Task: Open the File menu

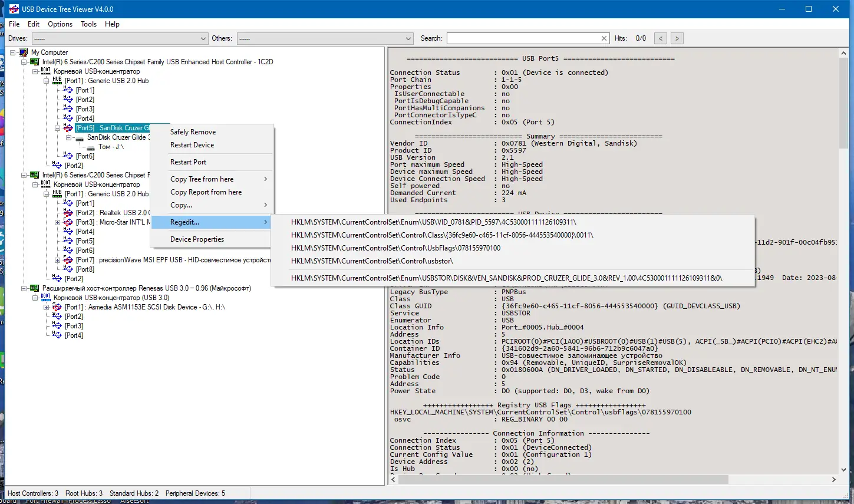Action: click(14, 24)
